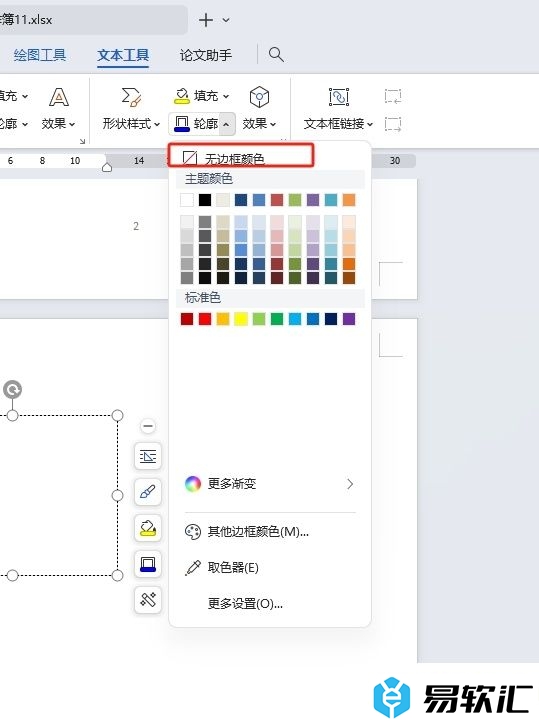Click the palette icon for other border colors
The image size is (539, 723).
click(193, 532)
